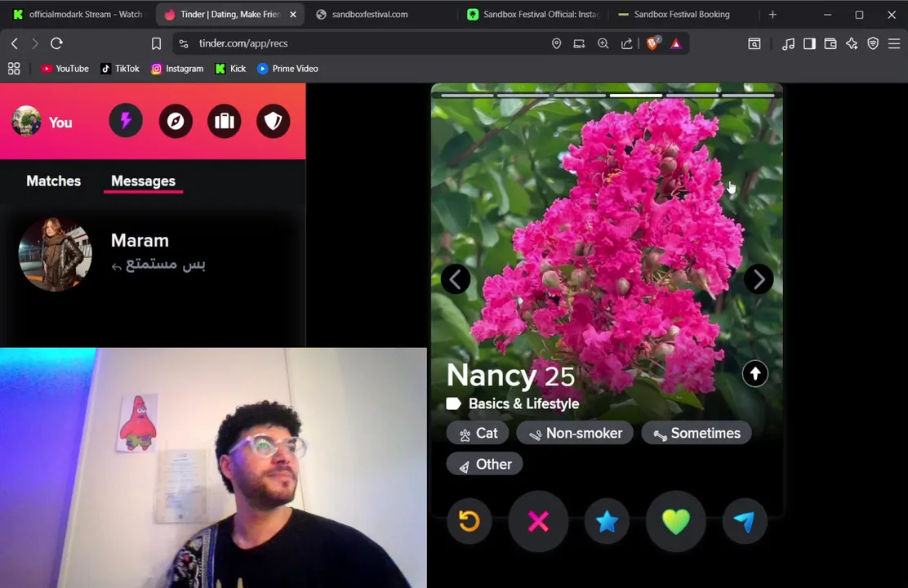The width and height of the screenshot is (908, 588).
Task: Go forward with browser forward arrow
Action: 35,43
